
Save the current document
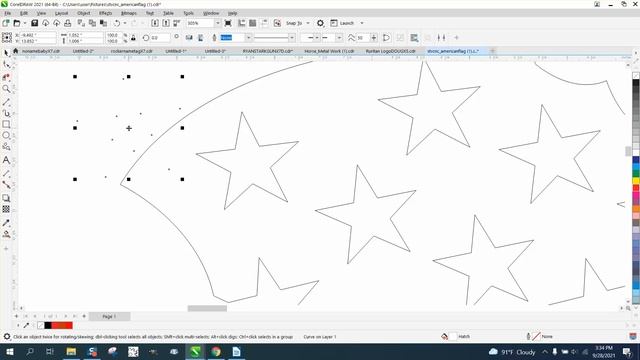tap(34, 23)
